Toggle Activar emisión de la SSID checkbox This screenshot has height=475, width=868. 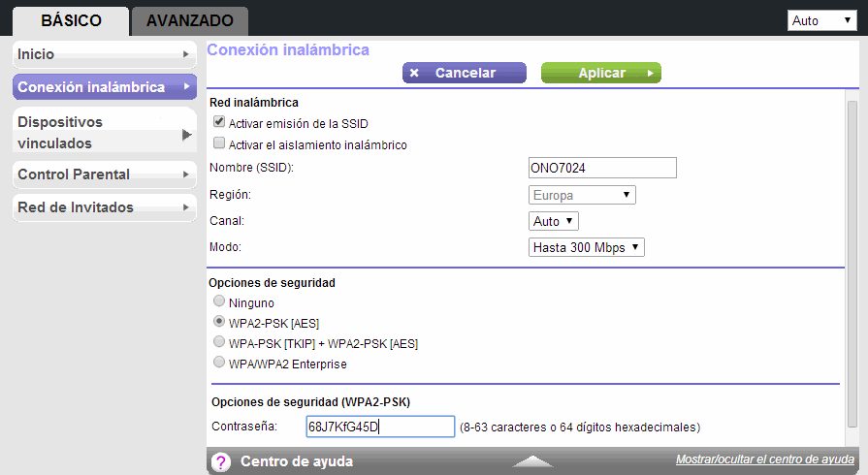[x=219, y=123]
